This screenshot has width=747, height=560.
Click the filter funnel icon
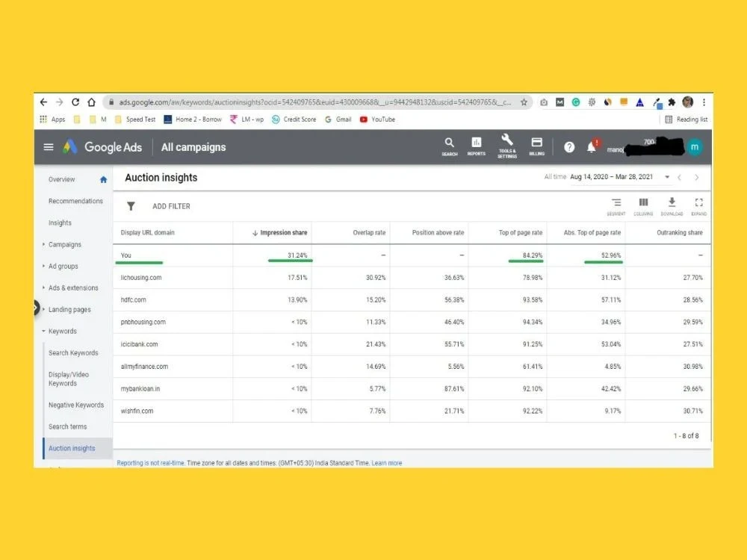click(131, 206)
